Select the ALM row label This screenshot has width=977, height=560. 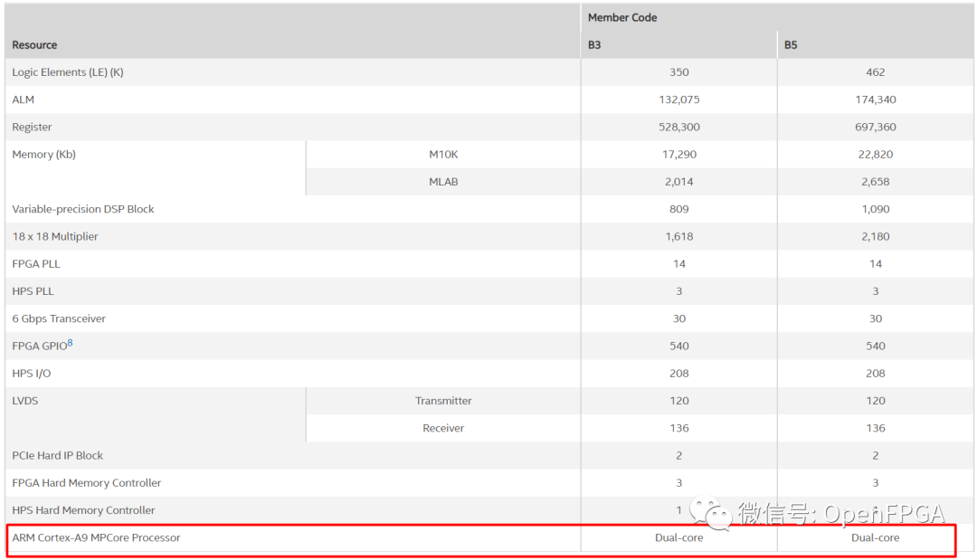pos(23,100)
